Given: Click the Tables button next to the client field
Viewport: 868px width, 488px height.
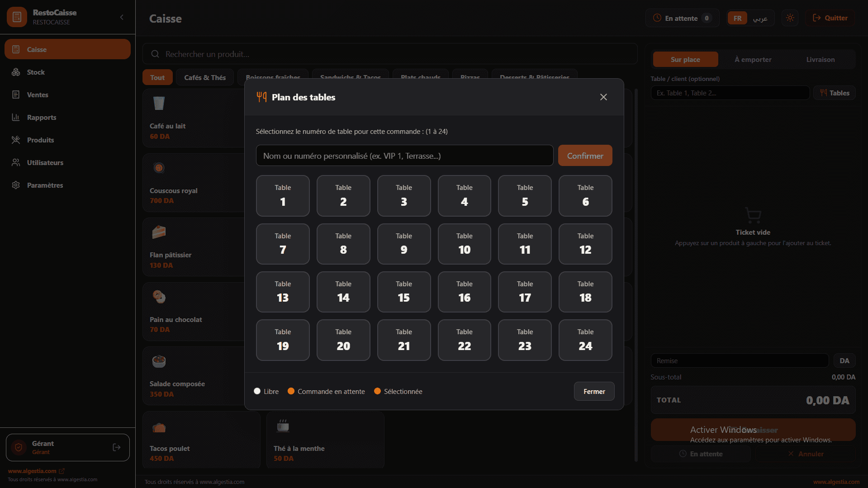Looking at the screenshot, I should (835, 93).
